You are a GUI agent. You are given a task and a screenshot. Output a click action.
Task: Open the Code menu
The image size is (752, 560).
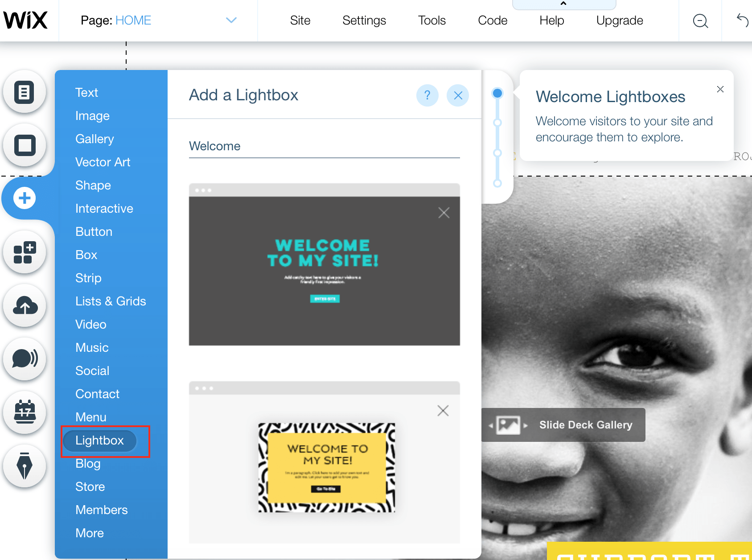(493, 21)
